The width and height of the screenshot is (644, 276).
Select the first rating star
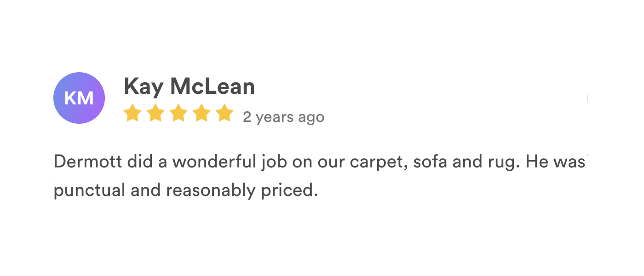pos(132,113)
